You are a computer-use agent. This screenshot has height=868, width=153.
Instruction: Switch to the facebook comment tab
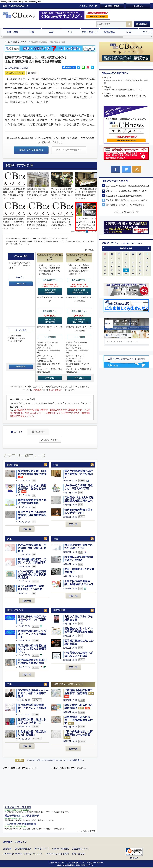click(38, 432)
